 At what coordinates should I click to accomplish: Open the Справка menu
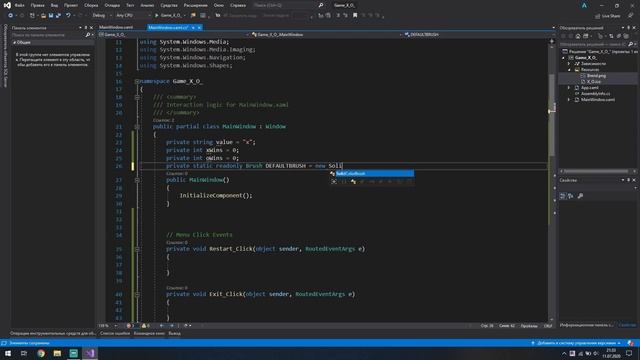(238, 5)
